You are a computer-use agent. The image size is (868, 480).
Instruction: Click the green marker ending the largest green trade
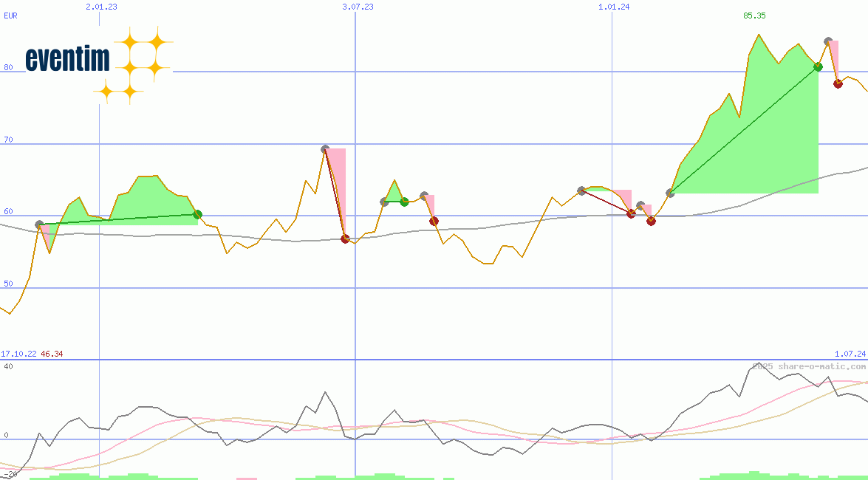coord(818,66)
